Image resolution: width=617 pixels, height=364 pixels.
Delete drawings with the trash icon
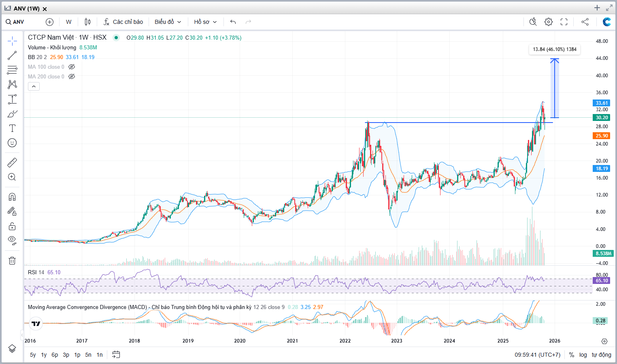[x=12, y=260]
